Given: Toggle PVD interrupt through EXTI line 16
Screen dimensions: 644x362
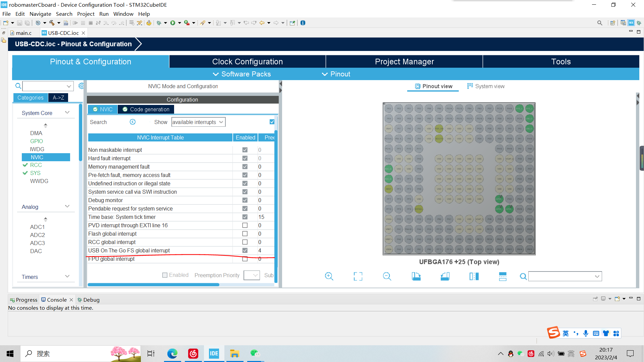Looking at the screenshot, I should [x=245, y=226].
